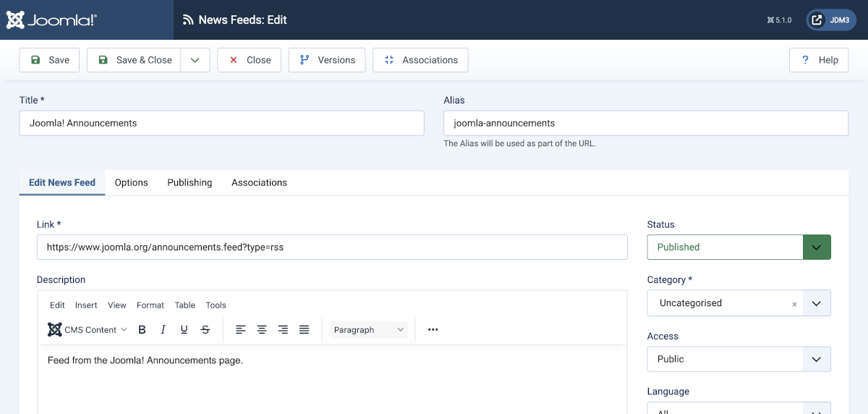
Task: Open the editor View menu
Action: click(x=117, y=305)
